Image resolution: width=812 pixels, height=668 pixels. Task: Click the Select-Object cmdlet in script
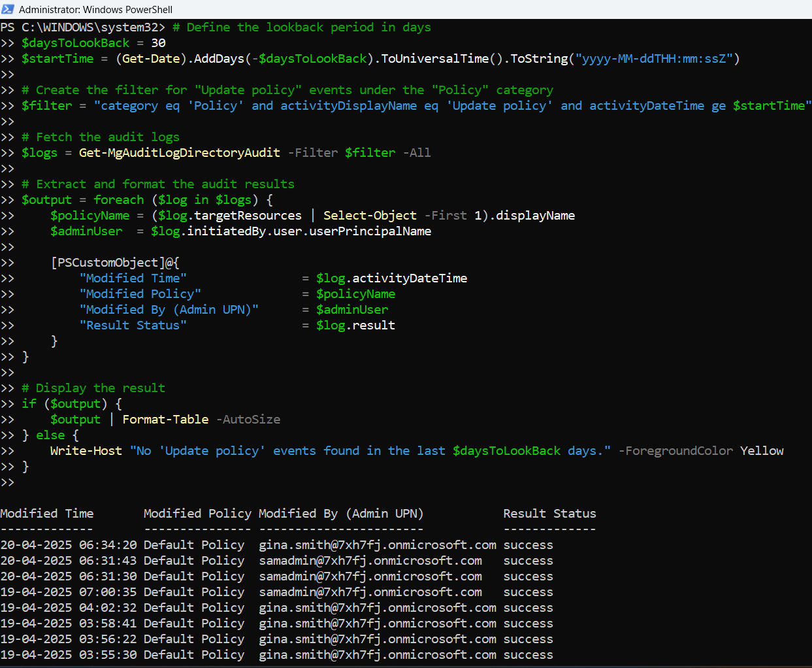(370, 216)
